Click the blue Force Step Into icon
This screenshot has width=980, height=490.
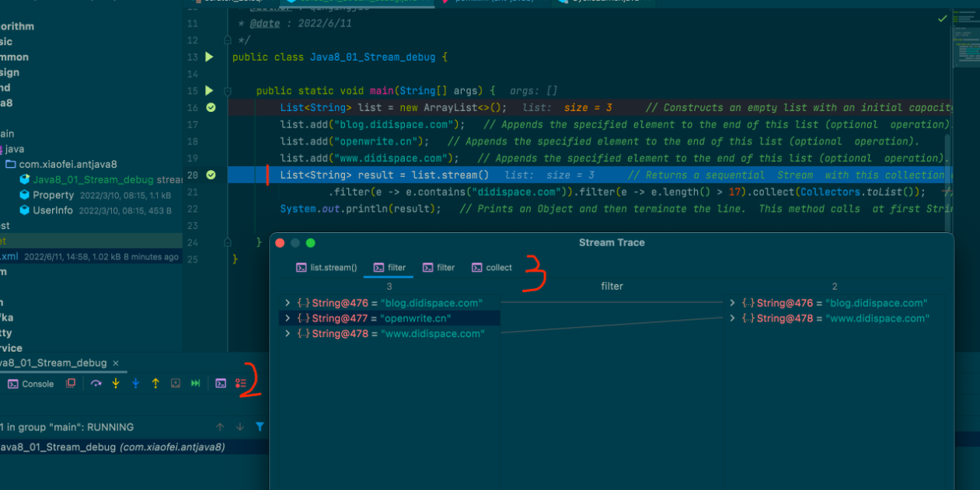click(135, 384)
